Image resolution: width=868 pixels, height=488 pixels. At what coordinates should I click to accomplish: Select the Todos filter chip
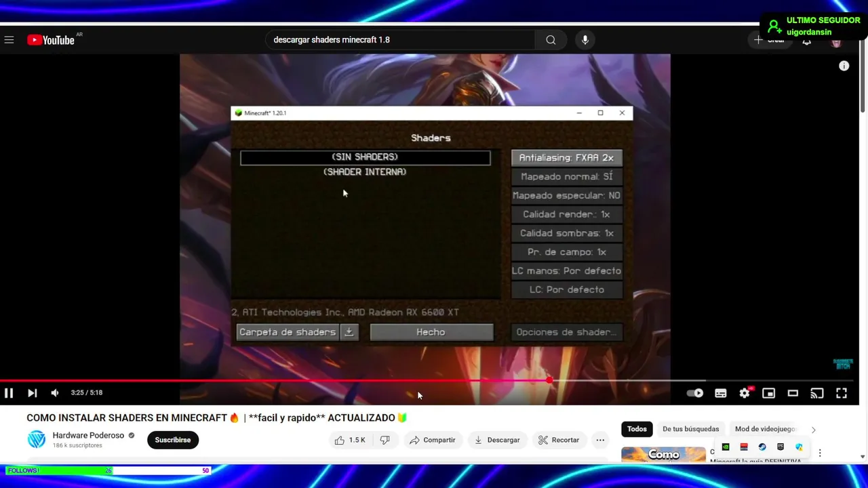637,429
